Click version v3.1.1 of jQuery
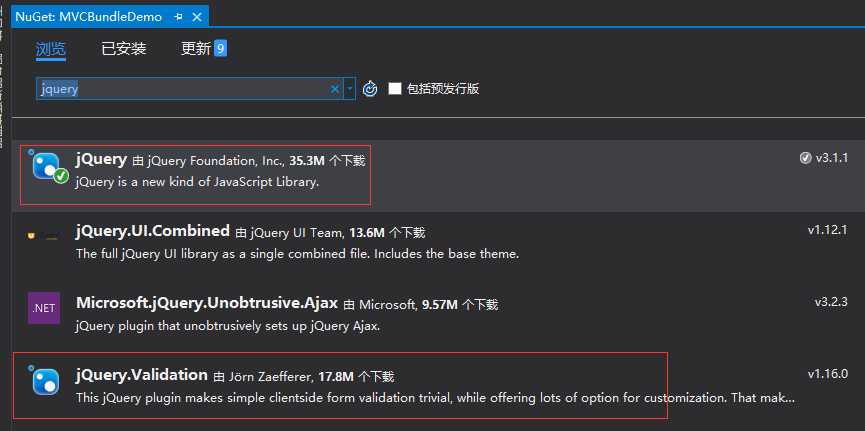The width and height of the screenshot is (865, 431). pos(832,158)
